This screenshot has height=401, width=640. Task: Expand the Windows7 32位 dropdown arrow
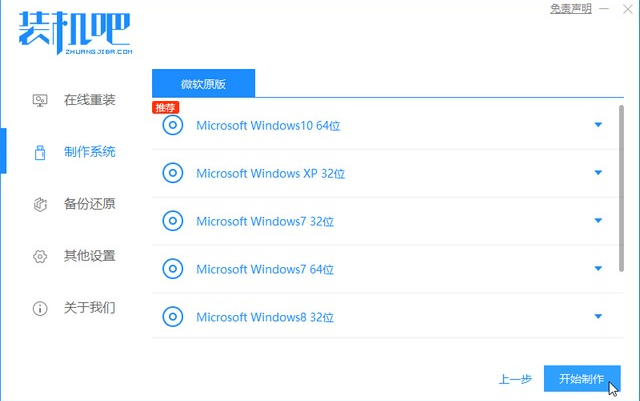click(598, 221)
